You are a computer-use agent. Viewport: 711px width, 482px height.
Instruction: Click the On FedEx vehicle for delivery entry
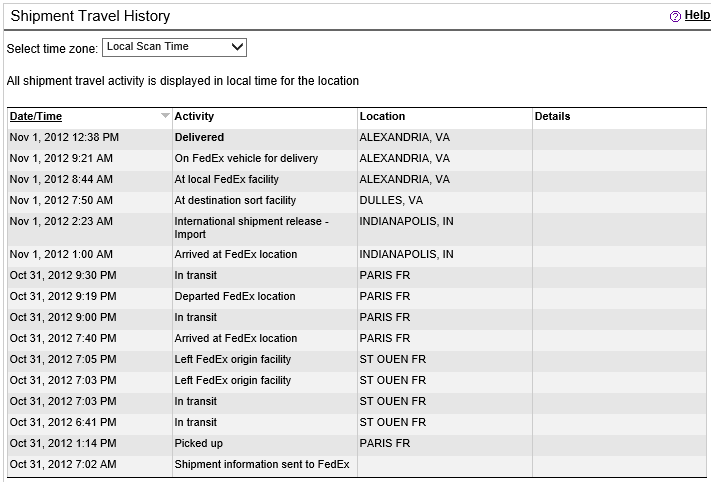click(246, 158)
